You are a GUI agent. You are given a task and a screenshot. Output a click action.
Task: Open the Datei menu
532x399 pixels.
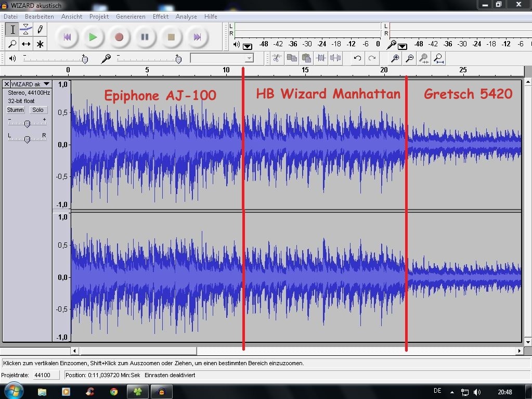(x=10, y=16)
